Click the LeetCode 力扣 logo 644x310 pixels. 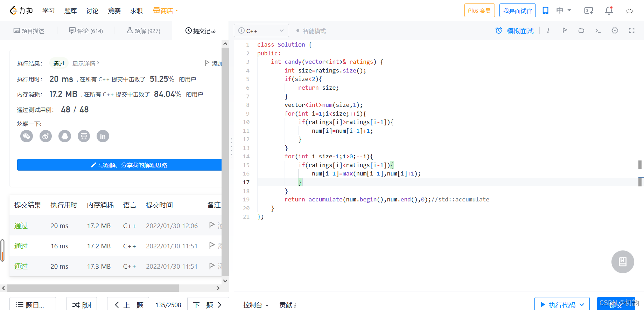pyautogui.click(x=21, y=11)
